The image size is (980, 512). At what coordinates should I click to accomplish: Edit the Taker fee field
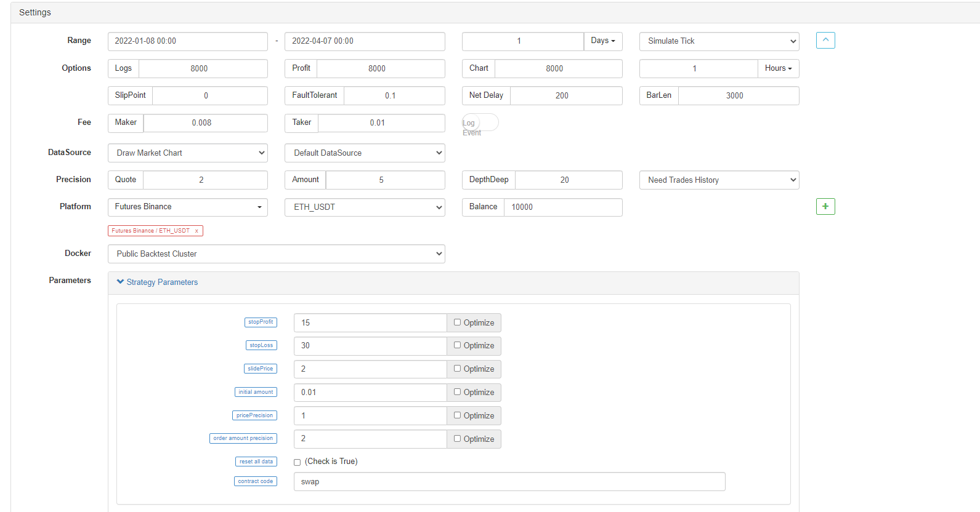pyautogui.click(x=381, y=122)
